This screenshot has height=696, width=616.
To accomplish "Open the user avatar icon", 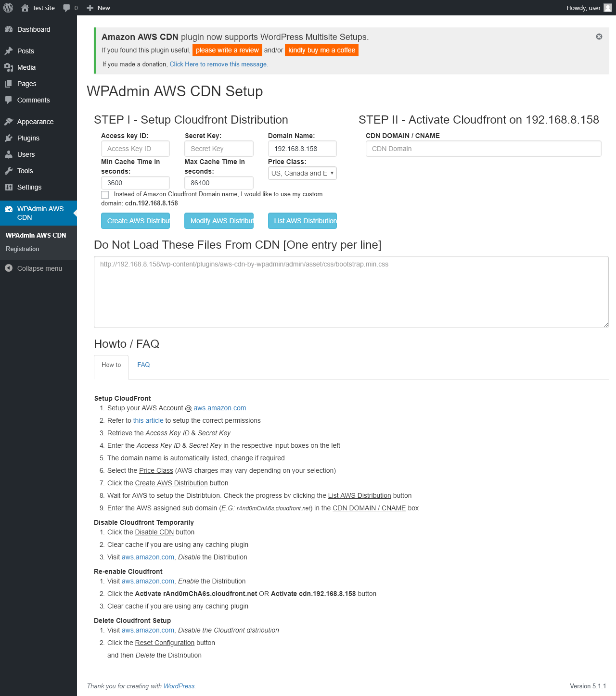I will pyautogui.click(x=608, y=8).
